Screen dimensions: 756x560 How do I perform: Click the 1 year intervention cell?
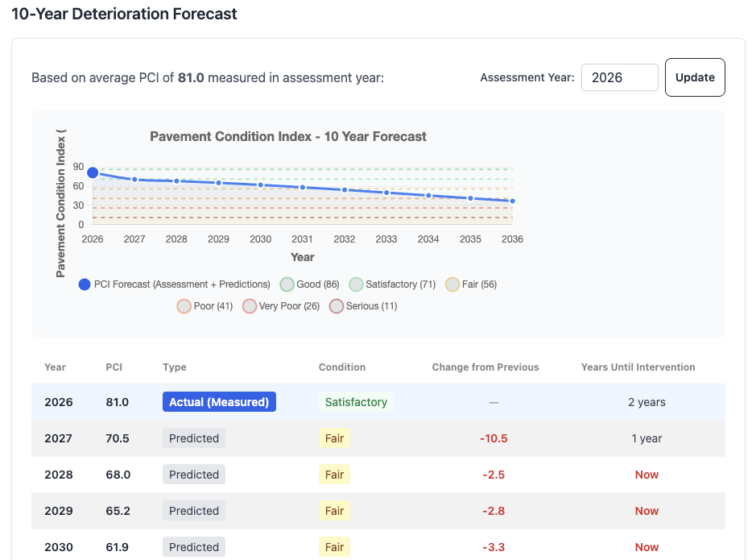pyautogui.click(x=647, y=438)
